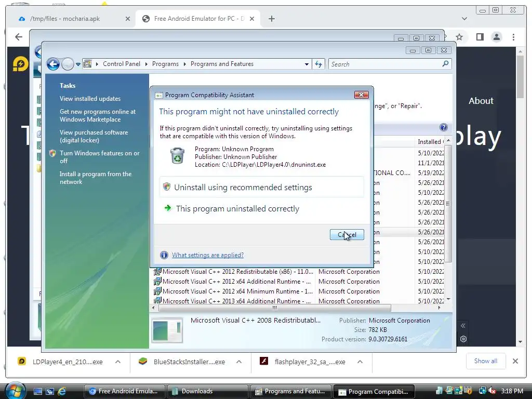This screenshot has width=532, height=399.
Task: Click forward arrow in Control Panel window
Action: coord(68,64)
